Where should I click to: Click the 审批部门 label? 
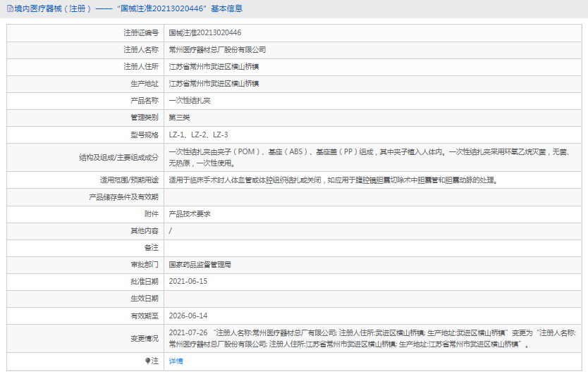(x=145, y=265)
